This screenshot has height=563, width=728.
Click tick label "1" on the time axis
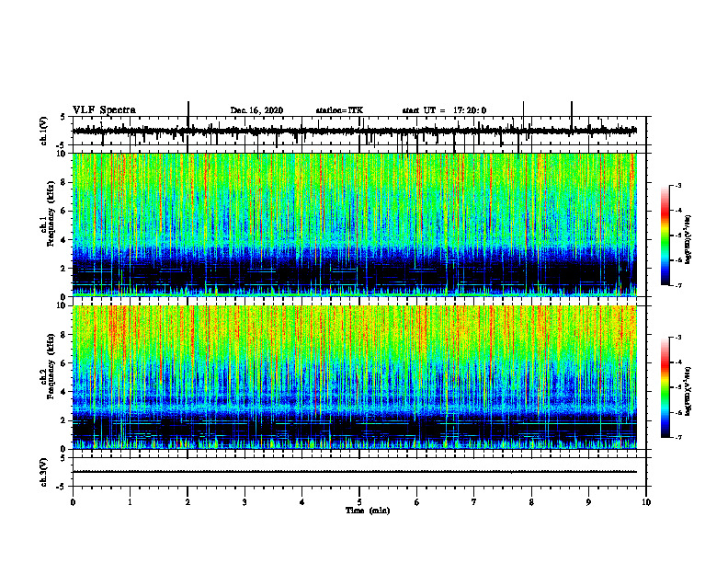tap(130, 502)
